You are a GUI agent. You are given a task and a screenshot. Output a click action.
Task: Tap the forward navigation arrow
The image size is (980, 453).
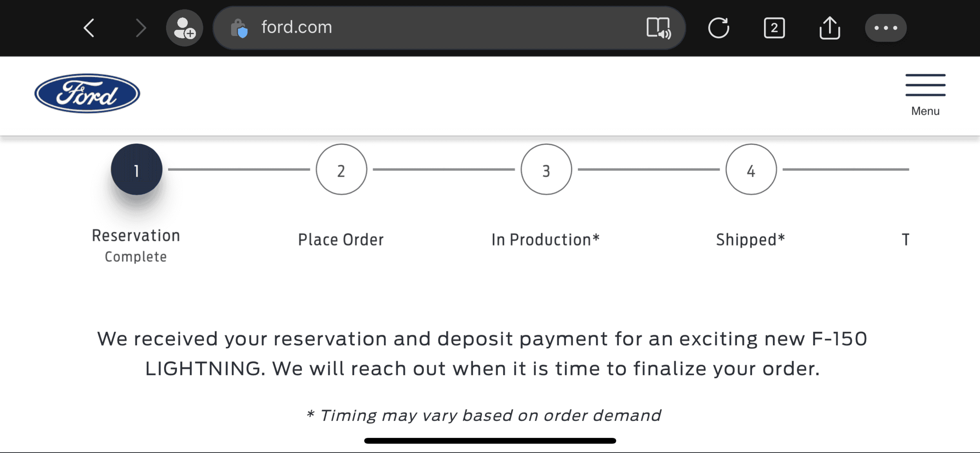pos(140,28)
